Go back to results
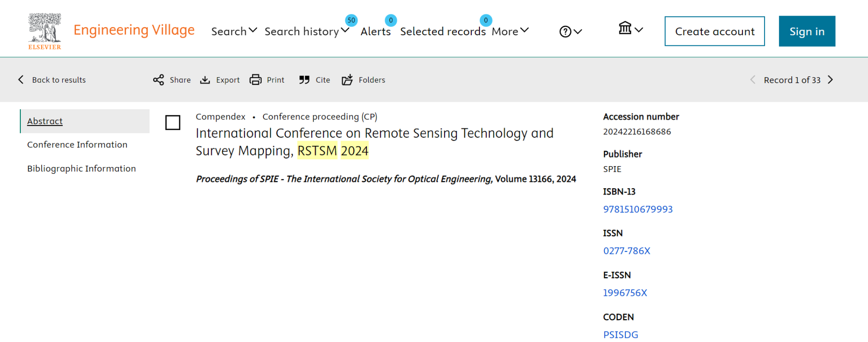Screen dimensions: 868x342 coord(52,80)
